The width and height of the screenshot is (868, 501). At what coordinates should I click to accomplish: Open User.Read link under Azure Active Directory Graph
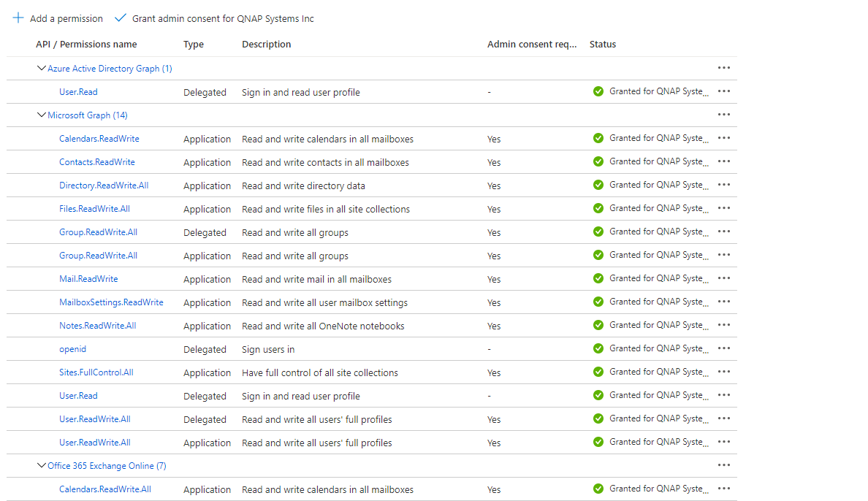tap(78, 92)
